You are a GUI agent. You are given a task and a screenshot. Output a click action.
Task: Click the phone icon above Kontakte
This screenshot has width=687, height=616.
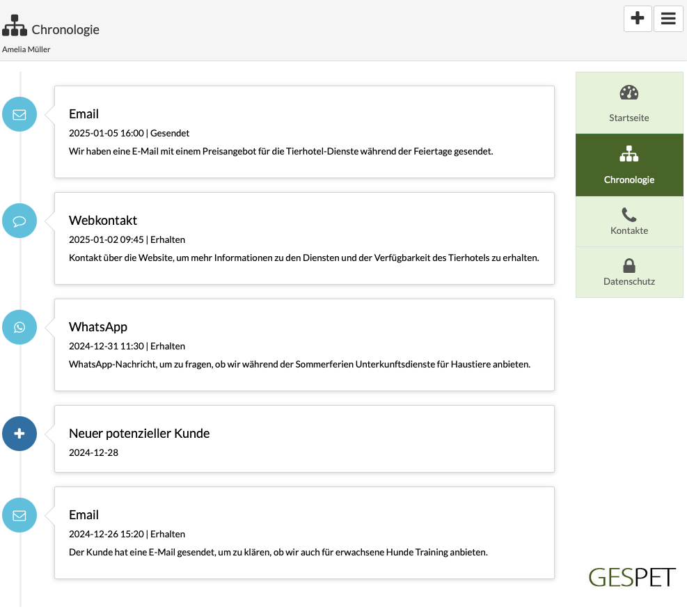tap(629, 214)
